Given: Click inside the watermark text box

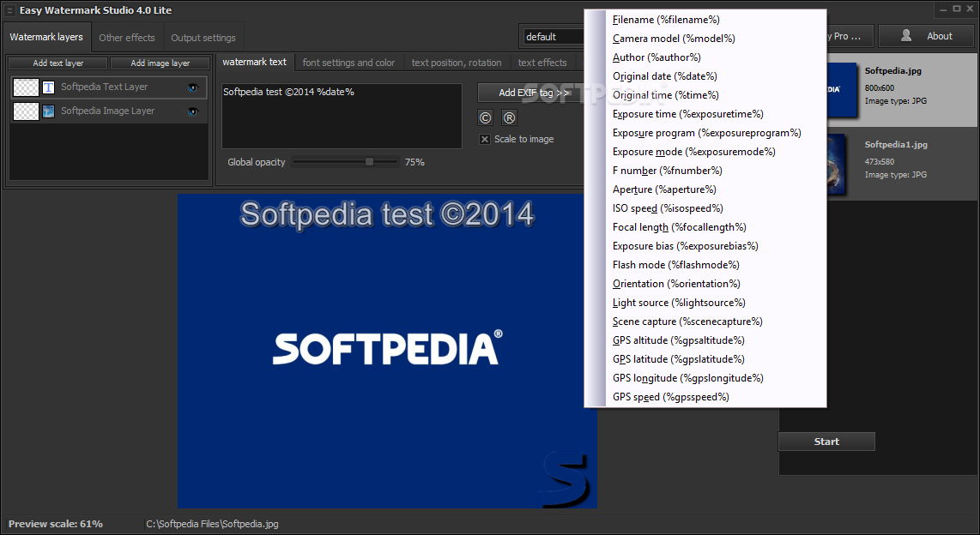Looking at the screenshot, I should tap(342, 116).
